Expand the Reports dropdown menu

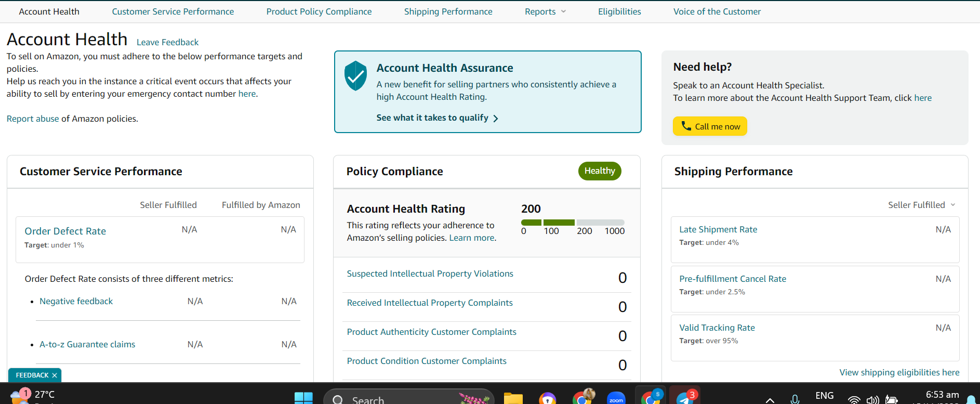click(545, 11)
